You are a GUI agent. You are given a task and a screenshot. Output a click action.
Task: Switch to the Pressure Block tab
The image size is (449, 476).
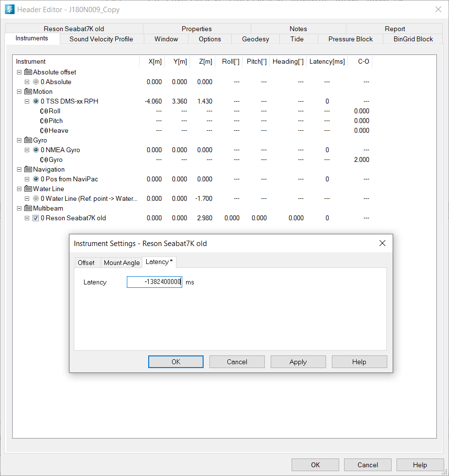350,39
